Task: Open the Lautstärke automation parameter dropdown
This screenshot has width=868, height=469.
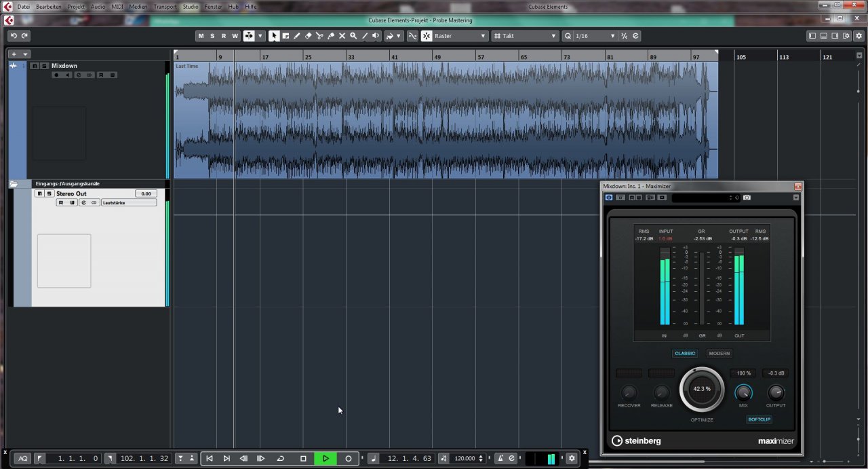Action: coord(129,203)
